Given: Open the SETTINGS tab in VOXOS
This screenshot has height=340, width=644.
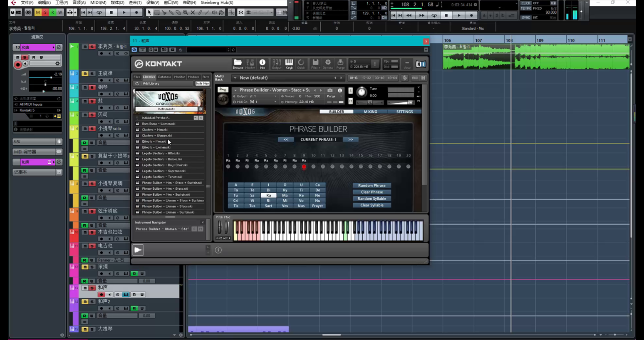Looking at the screenshot, I should click(405, 112).
